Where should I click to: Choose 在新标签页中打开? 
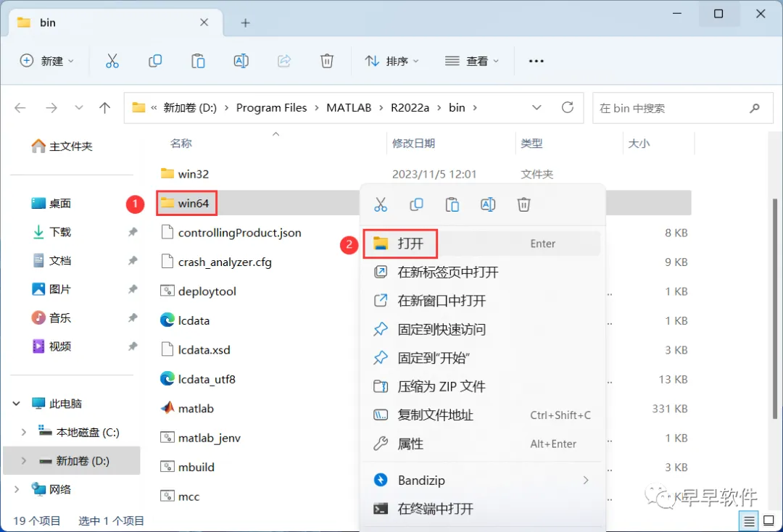point(482,272)
